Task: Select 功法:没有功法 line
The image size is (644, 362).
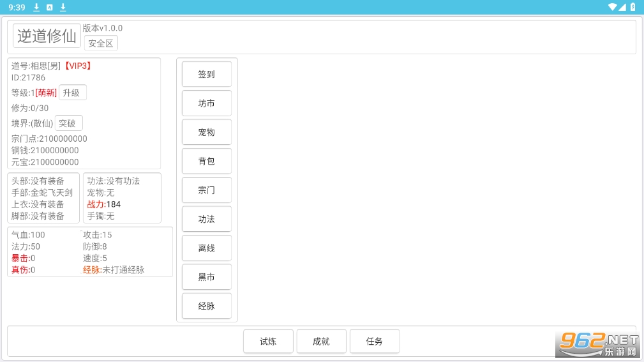Action: tap(114, 181)
